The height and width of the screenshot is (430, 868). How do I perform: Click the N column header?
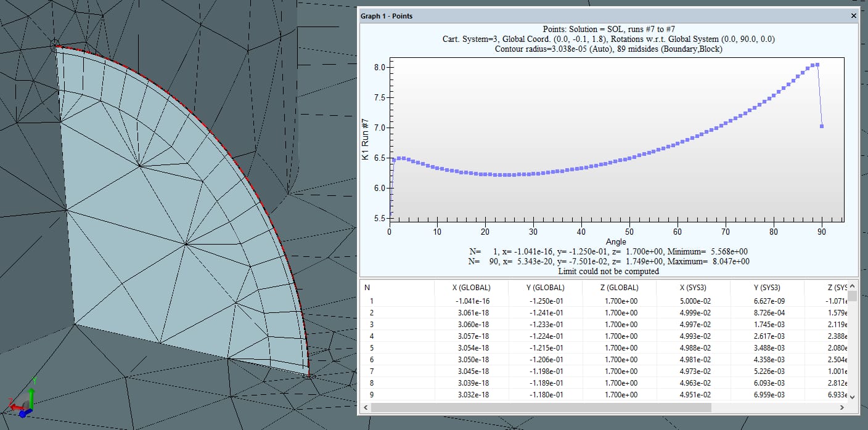[367, 287]
